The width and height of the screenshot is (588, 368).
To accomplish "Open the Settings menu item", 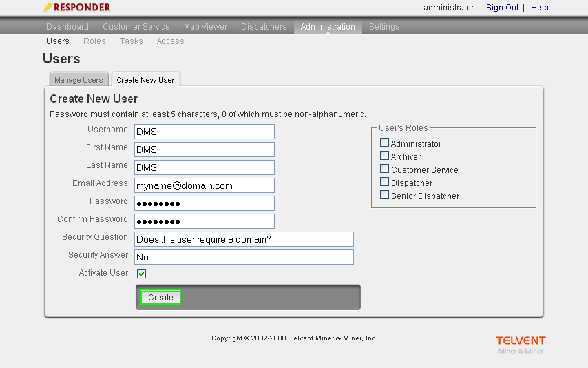I will point(384,27).
